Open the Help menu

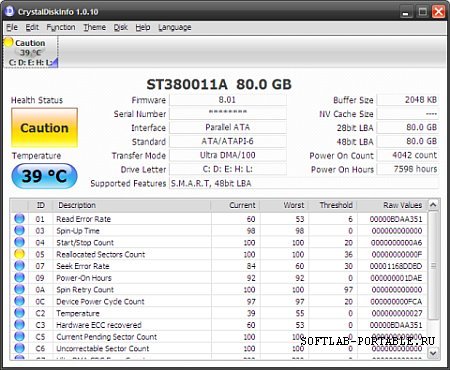143,27
